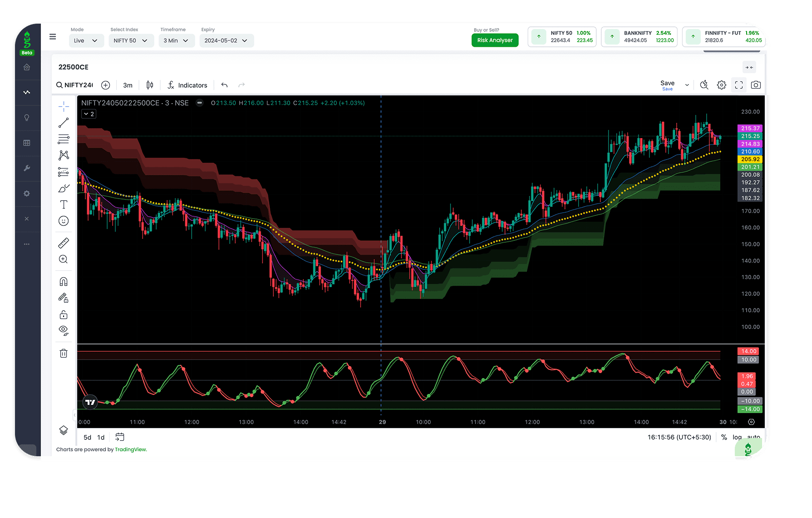Select the text annotation tool
The height and width of the screenshot is (518, 812).
point(64,204)
